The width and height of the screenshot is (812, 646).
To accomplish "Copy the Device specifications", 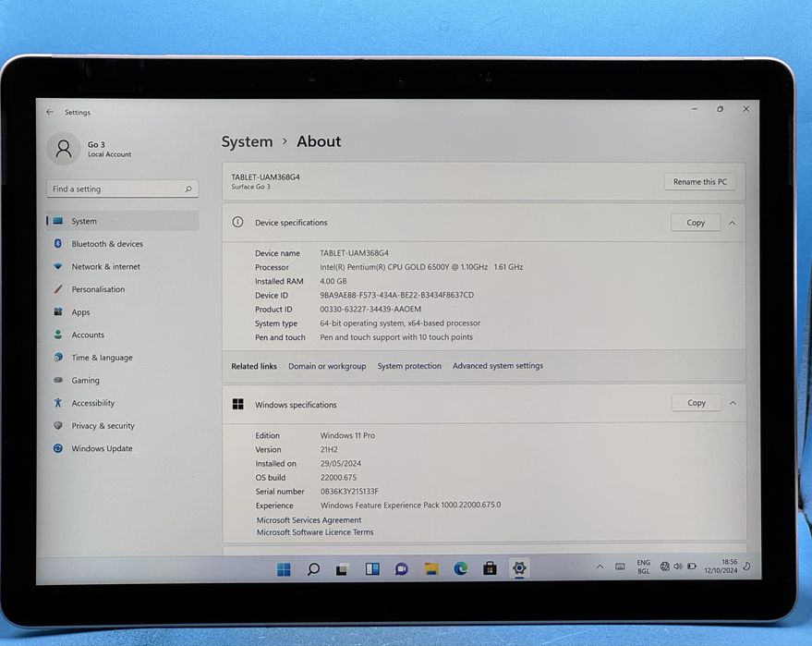I will point(696,222).
